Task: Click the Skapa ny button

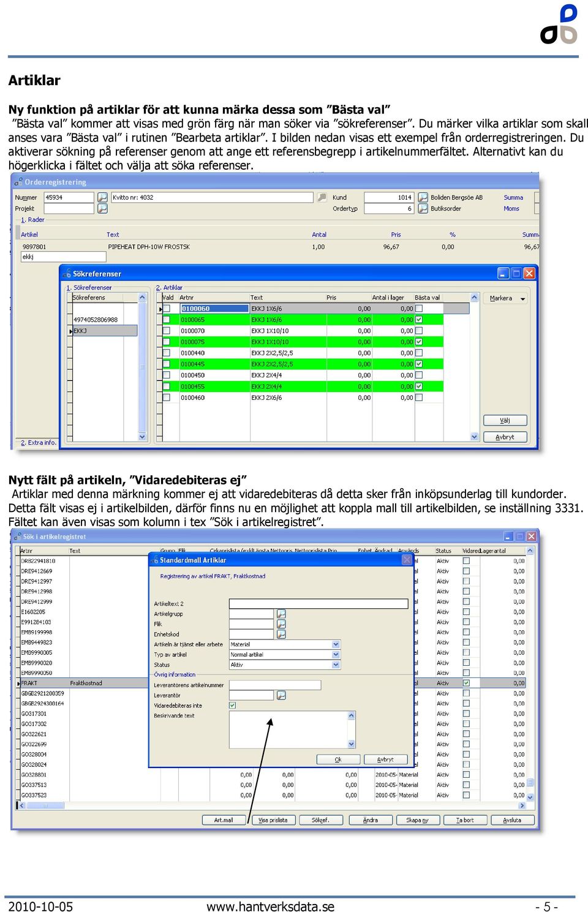Action: (x=418, y=820)
